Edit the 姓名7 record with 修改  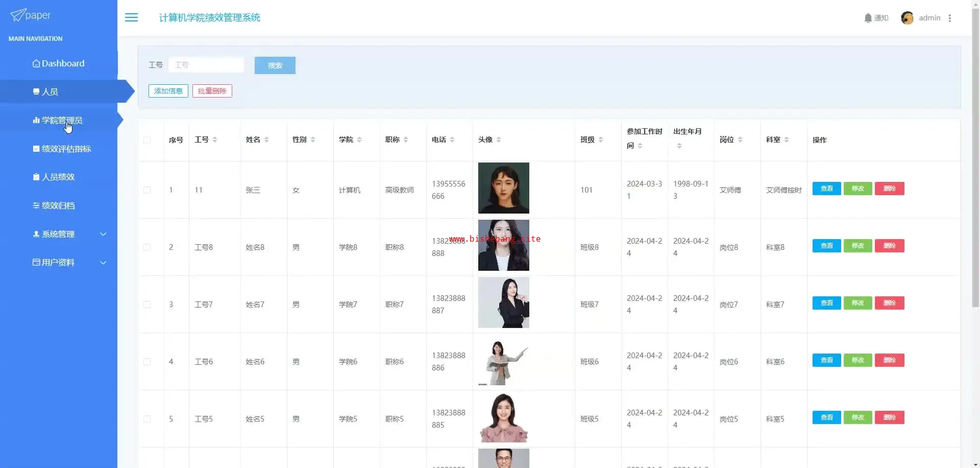pyautogui.click(x=858, y=303)
